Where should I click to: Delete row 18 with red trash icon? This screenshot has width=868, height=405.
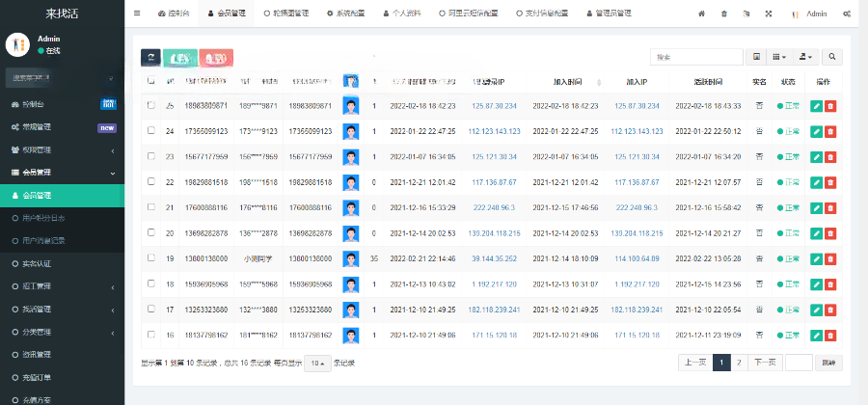tap(829, 284)
